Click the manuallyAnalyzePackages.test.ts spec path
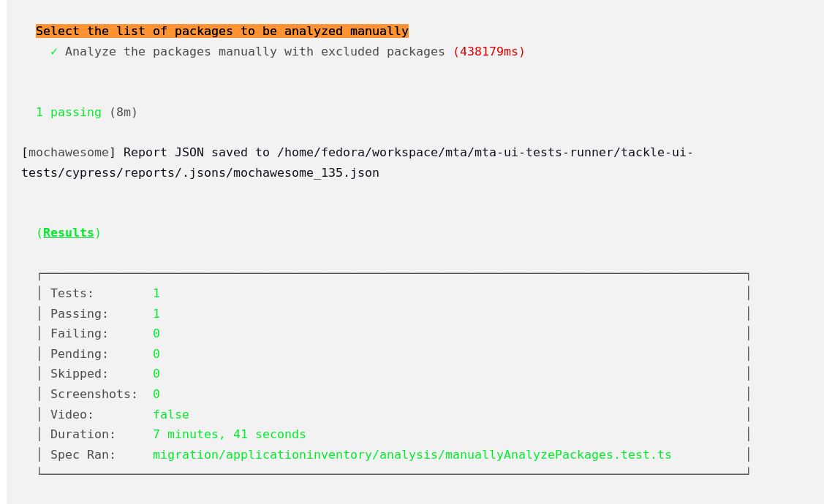This screenshot has height=504, width=824. 412,455
